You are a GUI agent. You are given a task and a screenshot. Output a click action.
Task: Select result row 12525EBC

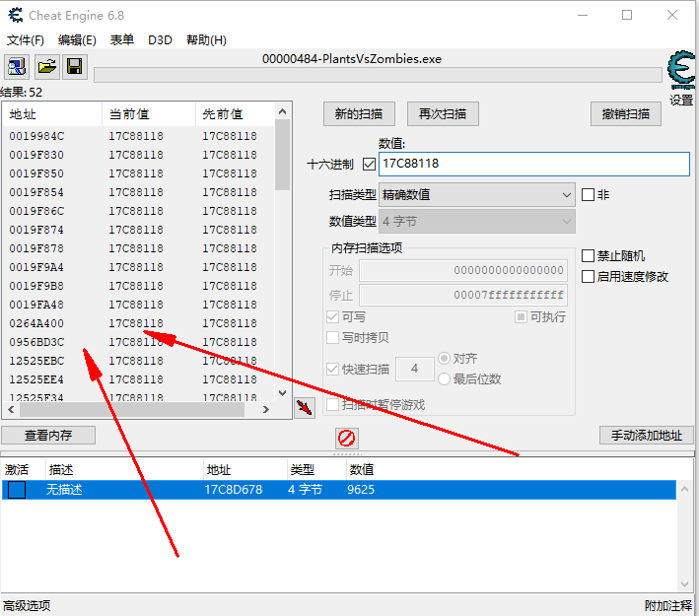click(138, 361)
